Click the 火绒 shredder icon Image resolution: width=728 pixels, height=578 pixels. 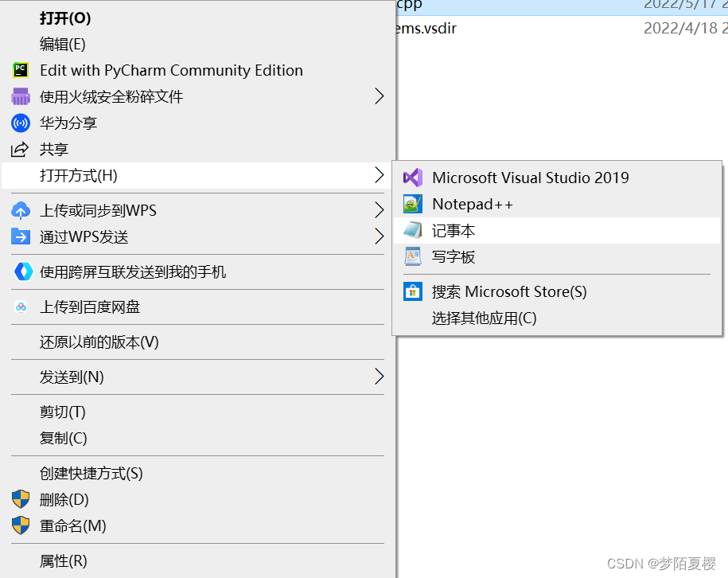tap(21, 96)
